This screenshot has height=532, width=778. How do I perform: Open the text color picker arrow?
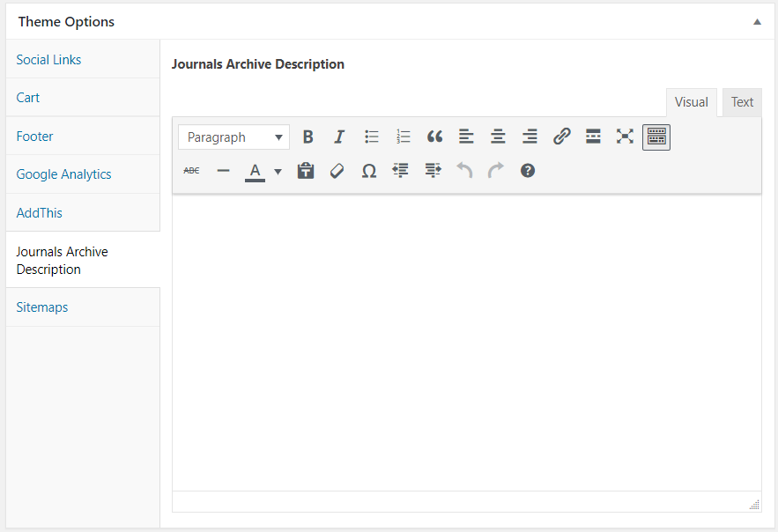[278, 172]
